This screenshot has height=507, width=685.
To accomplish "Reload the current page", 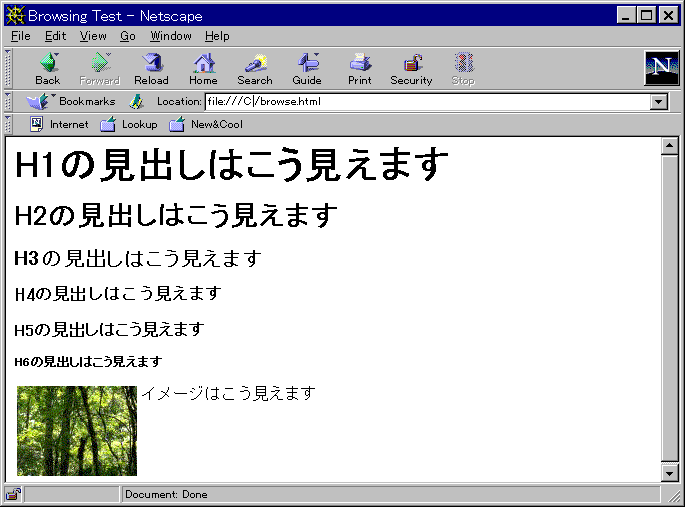I will [152, 69].
